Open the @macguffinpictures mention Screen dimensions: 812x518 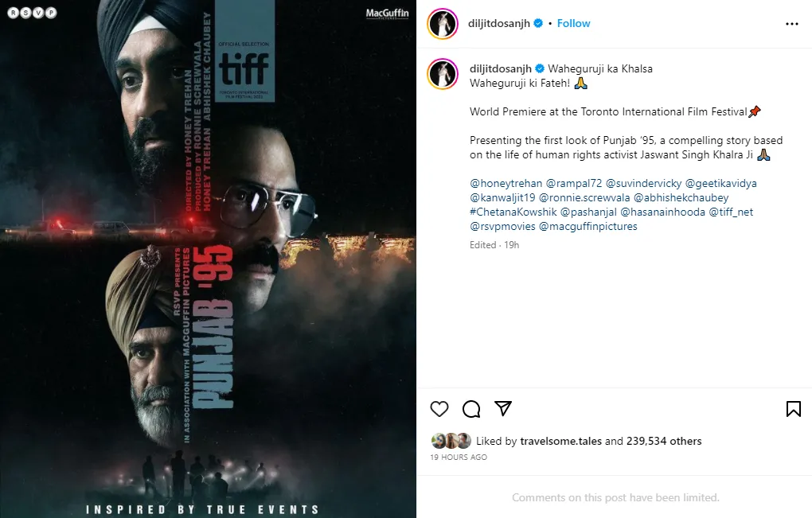588,226
